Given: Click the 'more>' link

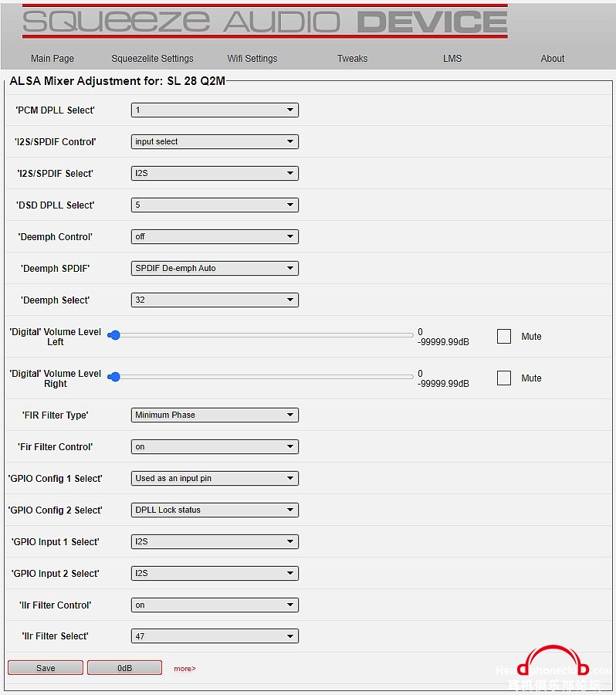Looking at the screenshot, I should pos(184,669).
